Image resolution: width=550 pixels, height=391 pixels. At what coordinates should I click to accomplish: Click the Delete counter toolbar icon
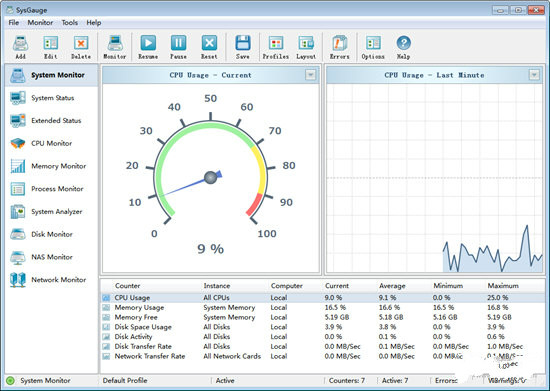[81, 43]
